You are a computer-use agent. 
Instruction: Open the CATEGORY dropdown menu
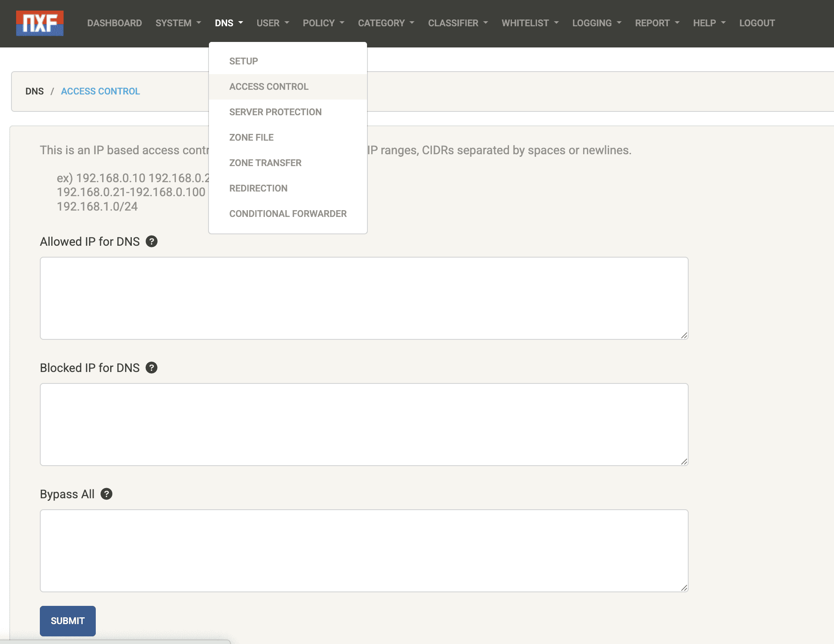pos(386,23)
